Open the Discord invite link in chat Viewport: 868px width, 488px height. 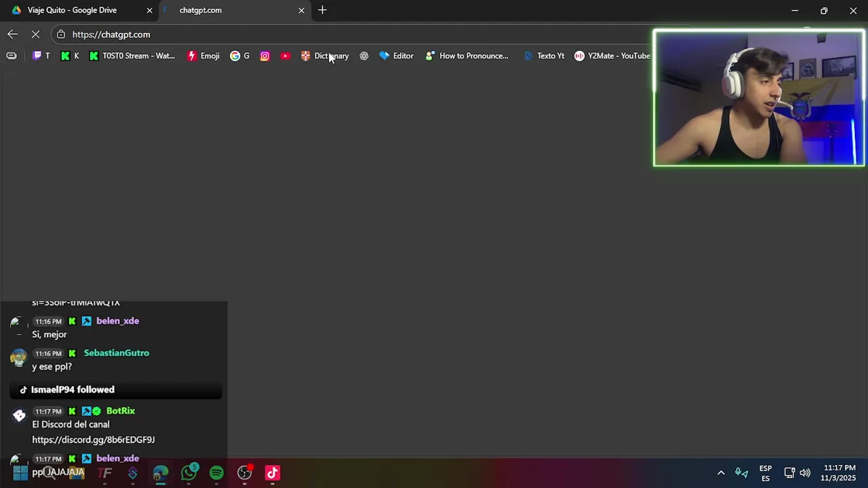pos(94,439)
